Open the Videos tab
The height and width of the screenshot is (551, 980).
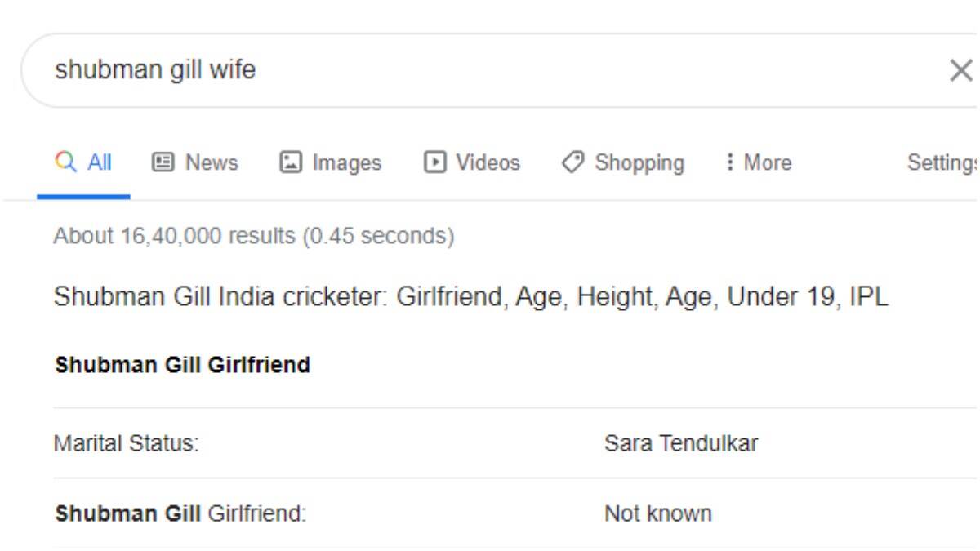click(472, 162)
